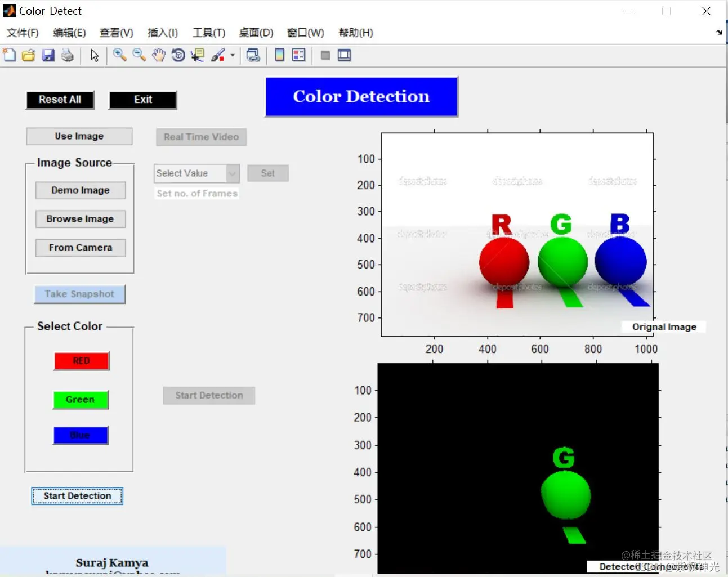Print the figure using the printer icon
Screen dimensions: 728x577
pos(68,55)
